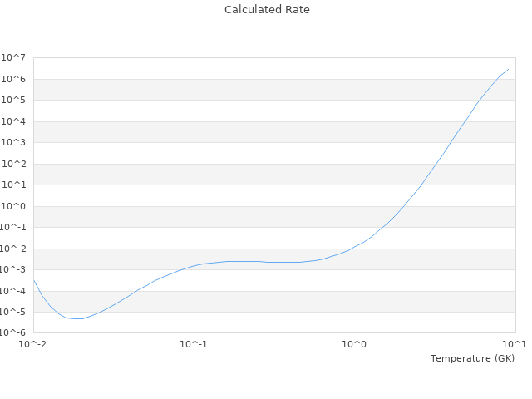Image resolution: width=532 pixels, height=399 pixels.
Task: Select the "Temperature (GK)" axis label
Action: tap(472, 358)
